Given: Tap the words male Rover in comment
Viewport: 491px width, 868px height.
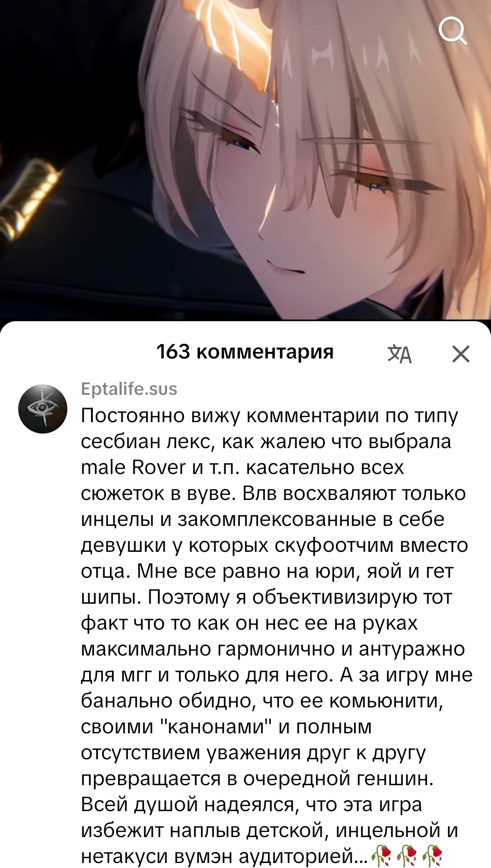Looking at the screenshot, I should pos(133,467).
